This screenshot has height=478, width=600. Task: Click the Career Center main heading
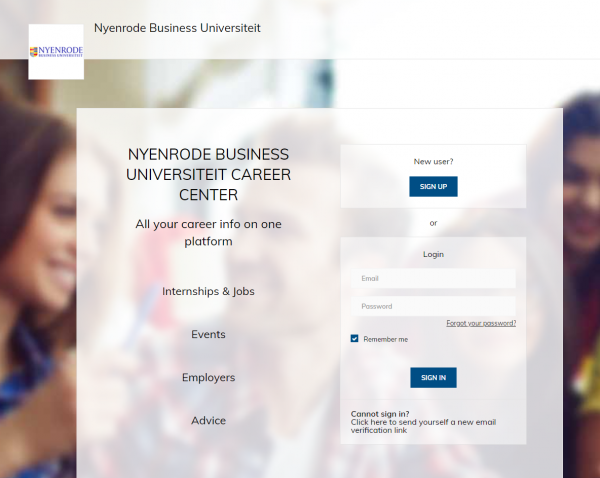pyautogui.click(x=208, y=175)
